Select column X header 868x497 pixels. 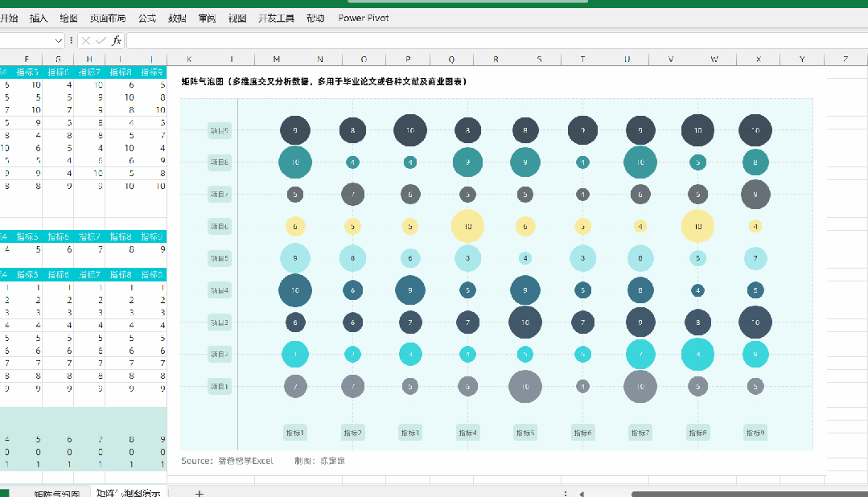click(759, 59)
